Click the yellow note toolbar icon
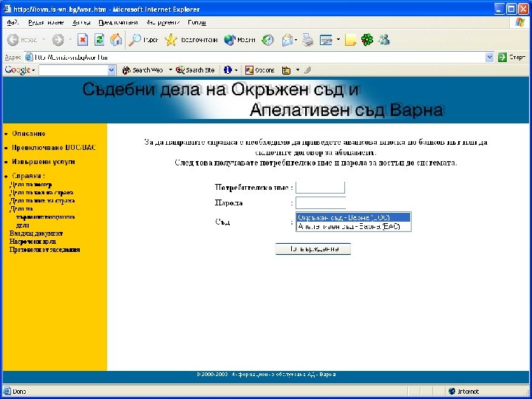 coord(350,40)
